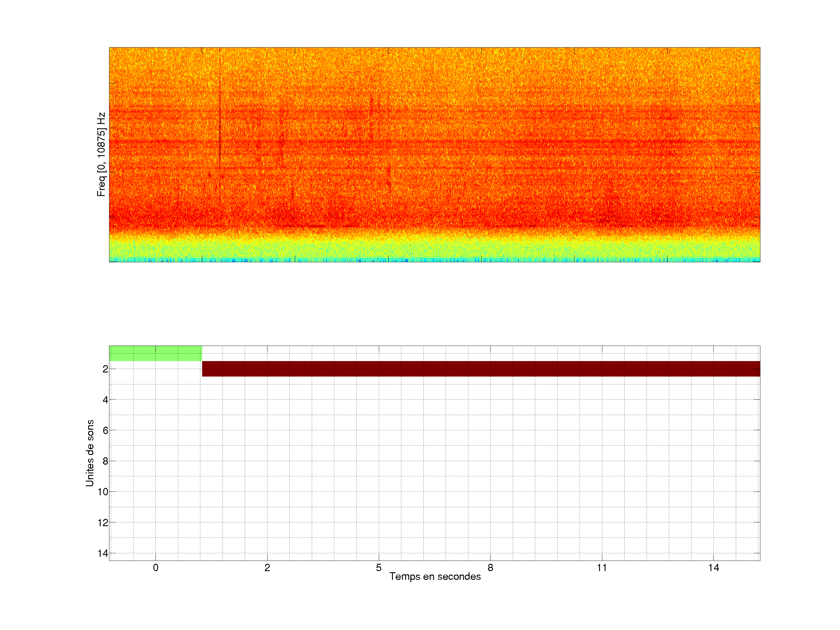Click x-axis tick label 11
The image size is (840, 630).
[602, 568]
